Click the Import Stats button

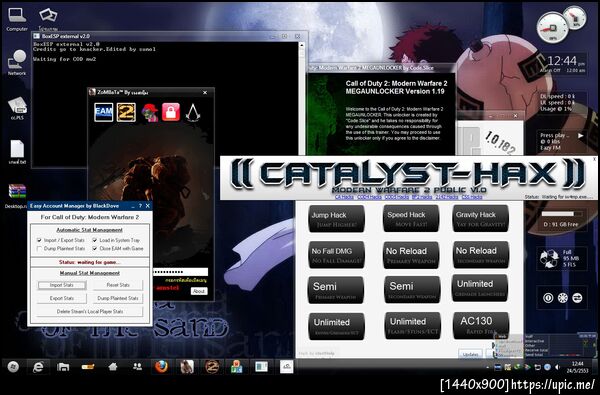click(62, 285)
